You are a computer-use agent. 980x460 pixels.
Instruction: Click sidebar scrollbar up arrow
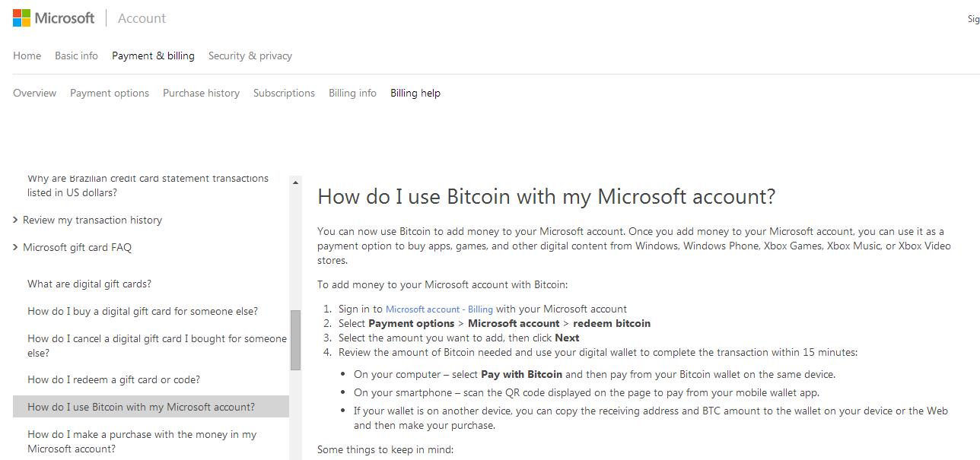click(x=295, y=182)
